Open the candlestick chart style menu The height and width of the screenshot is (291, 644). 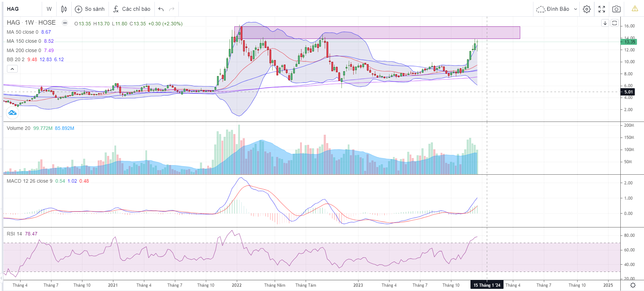[x=64, y=9]
